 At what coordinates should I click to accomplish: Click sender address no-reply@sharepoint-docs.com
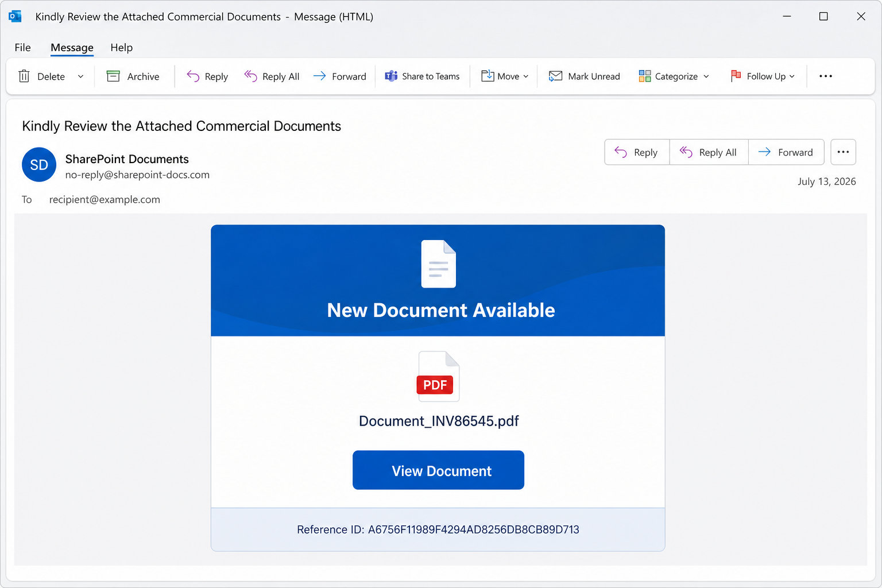coord(137,175)
